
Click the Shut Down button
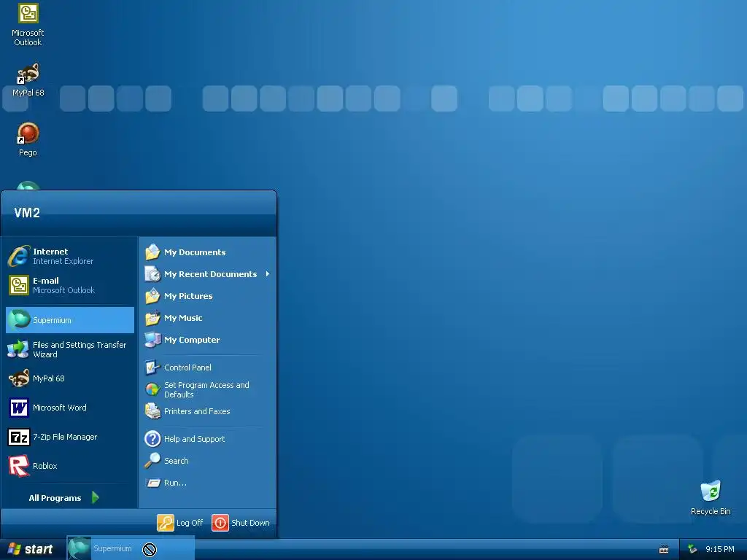click(241, 523)
